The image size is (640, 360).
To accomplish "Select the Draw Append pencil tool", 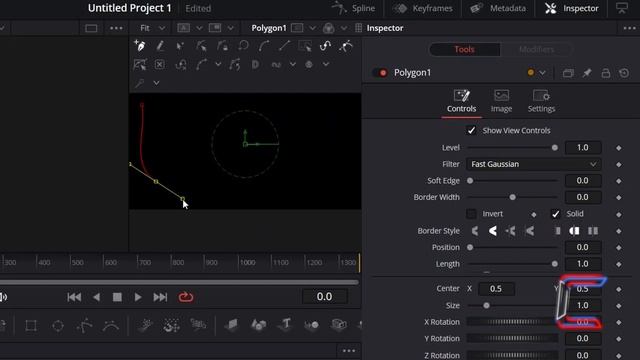I will click(x=160, y=46).
